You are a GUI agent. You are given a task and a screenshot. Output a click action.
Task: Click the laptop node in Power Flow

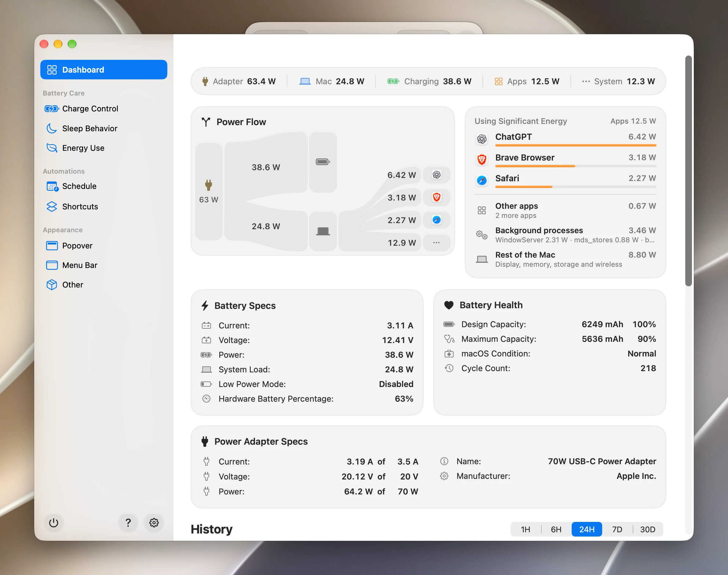coord(323,231)
